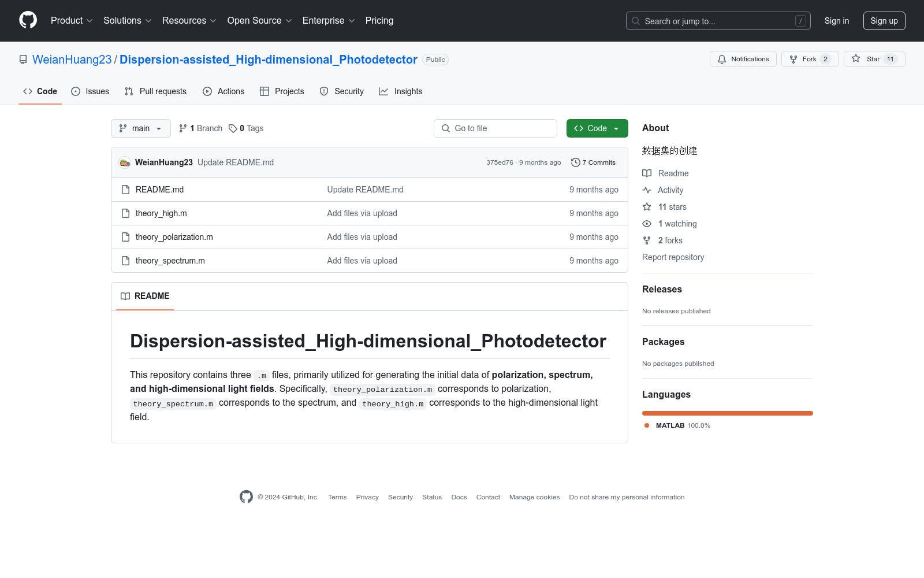
Task: Click the book icon beside Readme link
Action: point(647,173)
